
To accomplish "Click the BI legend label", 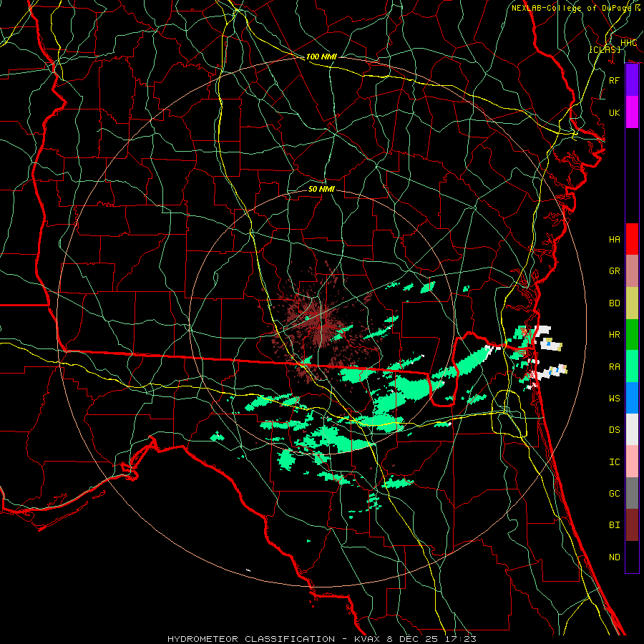I will pyautogui.click(x=615, y=525).
